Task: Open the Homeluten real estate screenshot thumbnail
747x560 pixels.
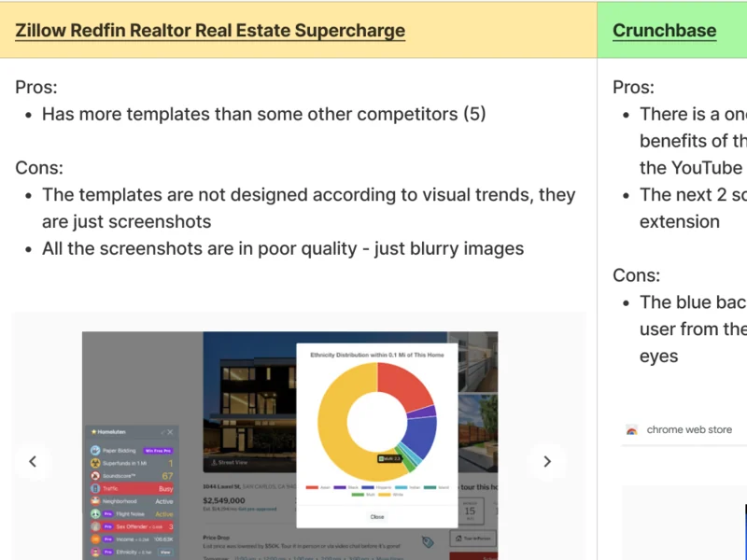Action: [x=289, y=446]
